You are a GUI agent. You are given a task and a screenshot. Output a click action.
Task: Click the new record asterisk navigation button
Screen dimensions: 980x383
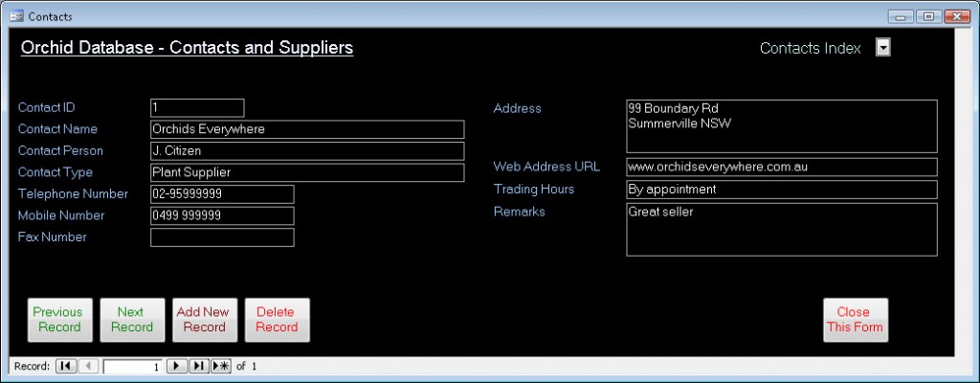click(221, 366)
